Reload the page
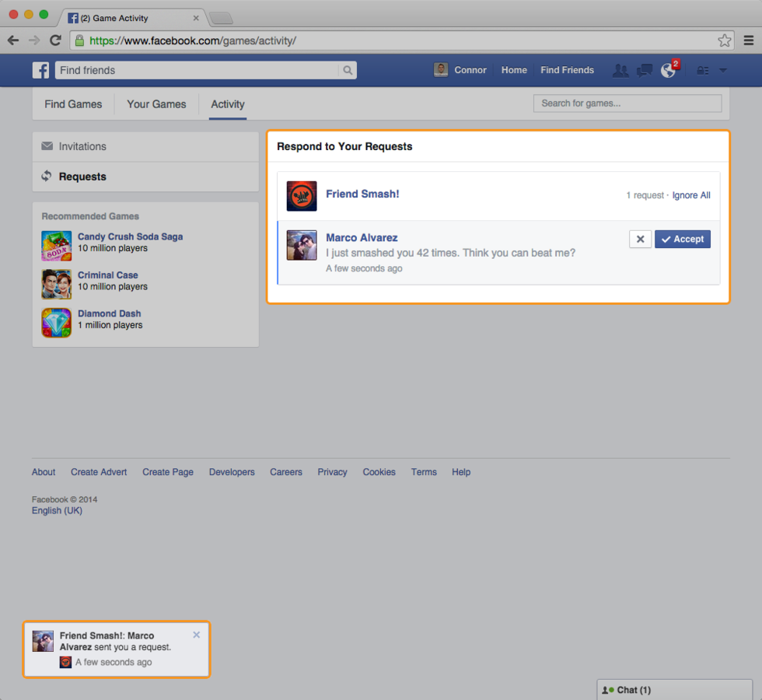 coord(55,40)
